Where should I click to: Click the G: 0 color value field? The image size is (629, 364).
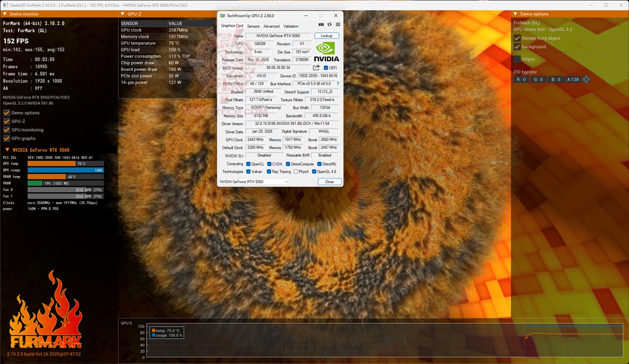click(x=538, y=79)
